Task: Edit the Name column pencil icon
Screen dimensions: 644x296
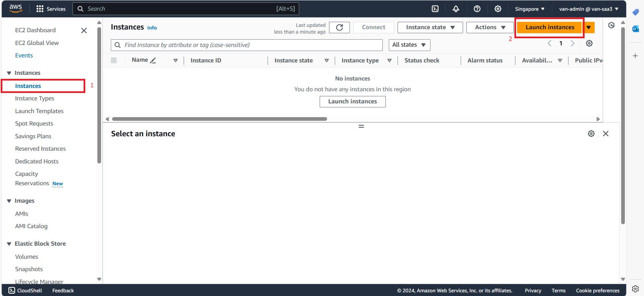Action: tap(153, 60)
